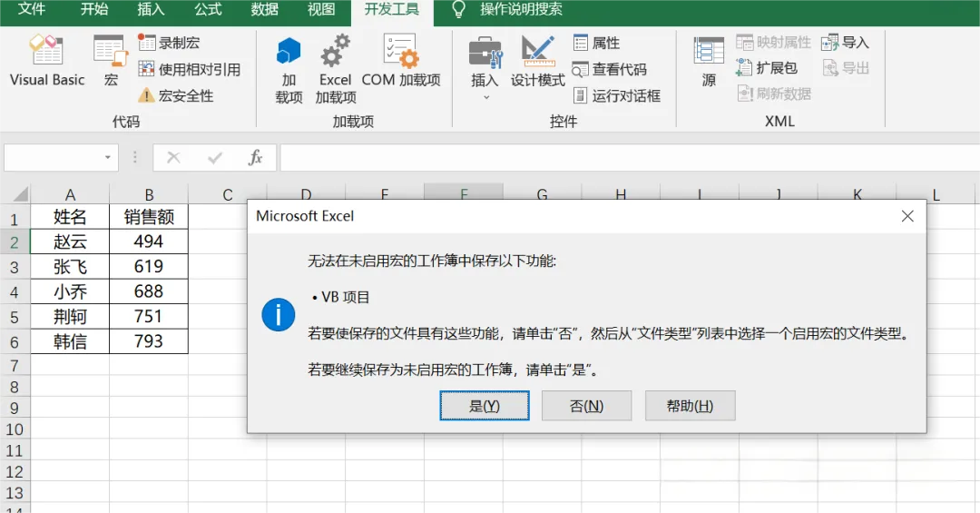The height and width of the screenshot is (513, 980).
Task: Click the lightbulb tell-me icon
Action: point(459,9)
